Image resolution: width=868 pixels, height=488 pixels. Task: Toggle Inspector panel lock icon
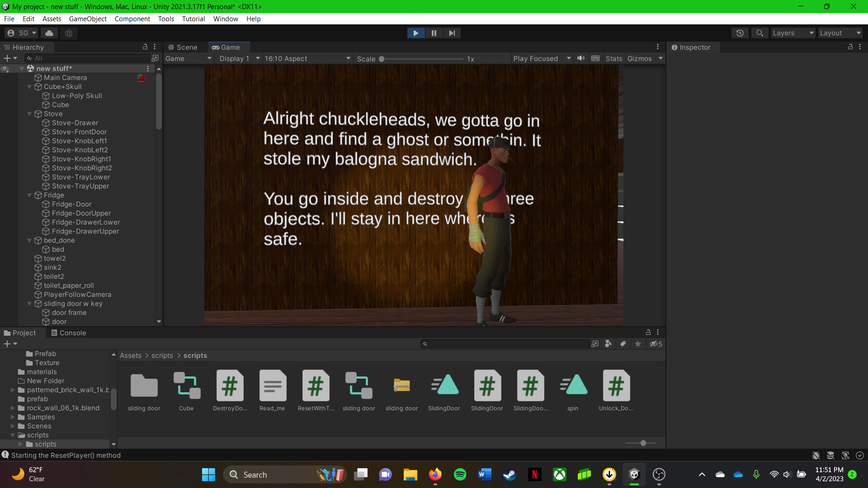tap(850, 47)
